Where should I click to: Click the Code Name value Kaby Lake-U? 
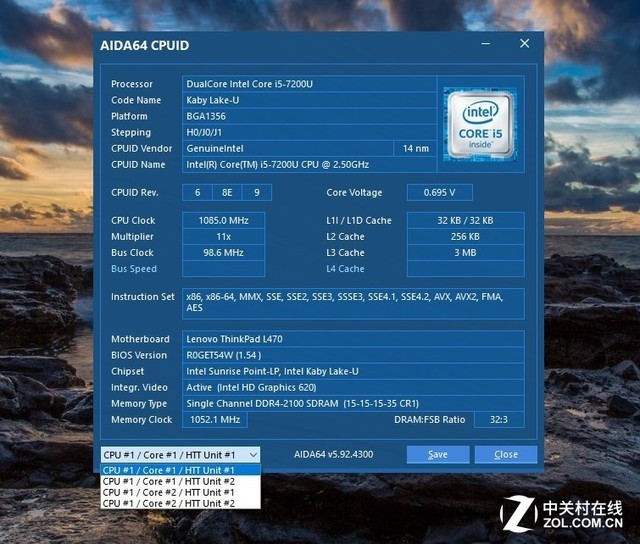pyautogui.click(x=309, y=100)
